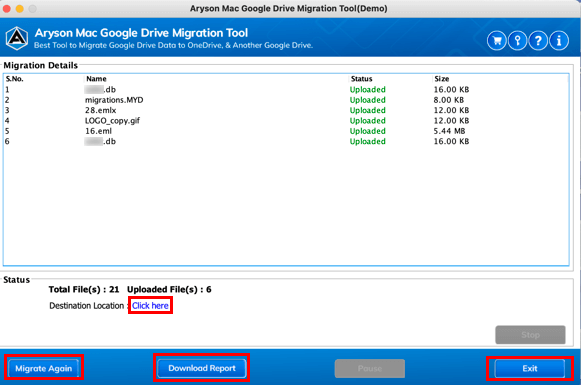Image resolution: width=581 pixels, height=385 pixels.
Task: Click the Aryson logo icon
Action: tap(17, 38)
